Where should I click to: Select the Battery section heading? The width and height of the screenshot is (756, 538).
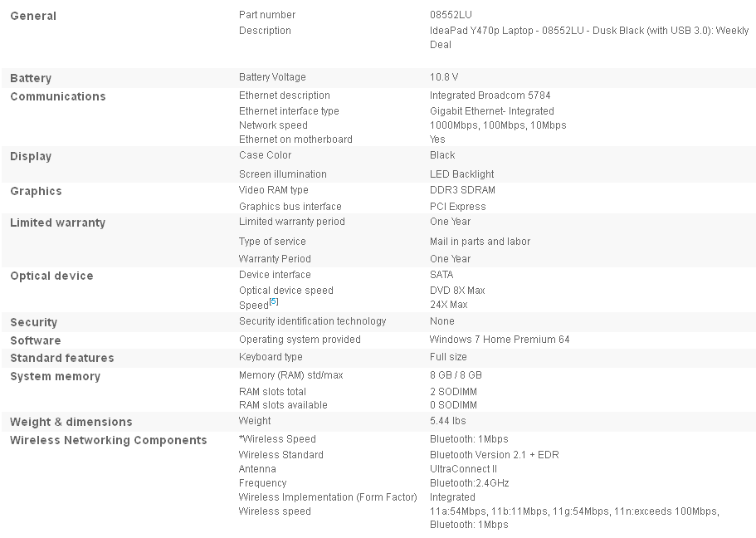point(31,78)
